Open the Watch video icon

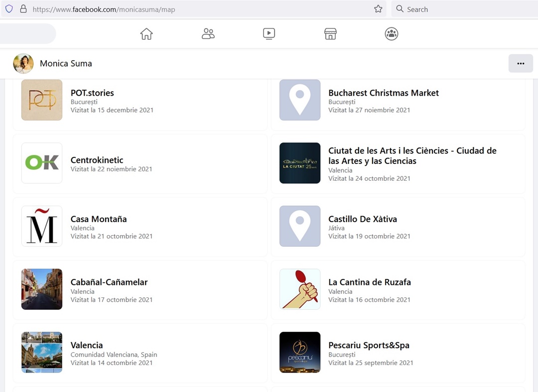point(269,34)
